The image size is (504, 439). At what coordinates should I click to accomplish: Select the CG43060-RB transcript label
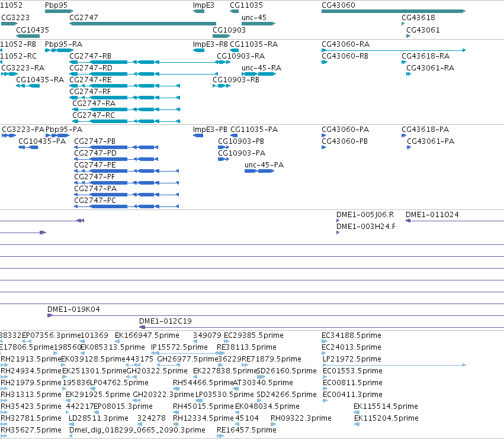(345, 56)
